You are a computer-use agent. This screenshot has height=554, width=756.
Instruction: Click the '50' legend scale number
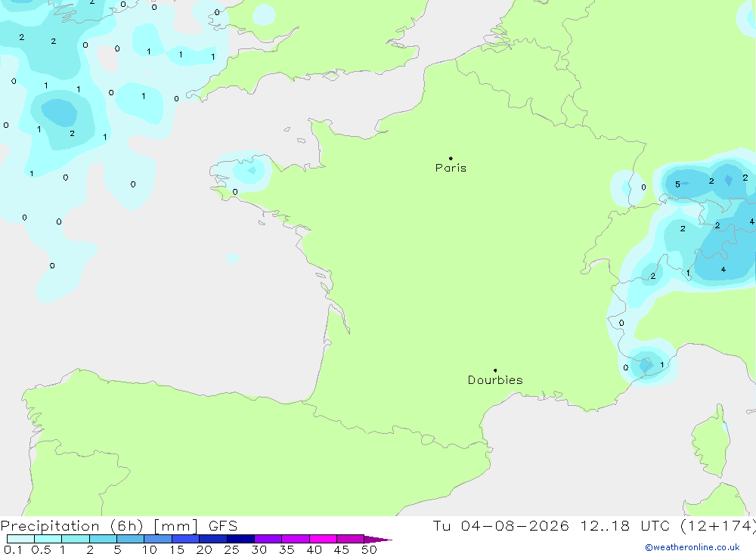pyautogui.click(x=369, y=549)
